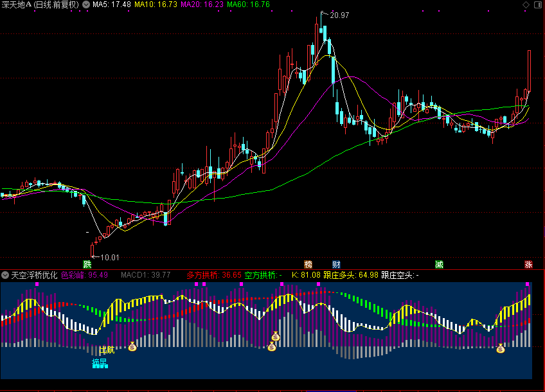Click the MACD1: 39.77 value
545x392 pixels.
(x=146, y=275)
